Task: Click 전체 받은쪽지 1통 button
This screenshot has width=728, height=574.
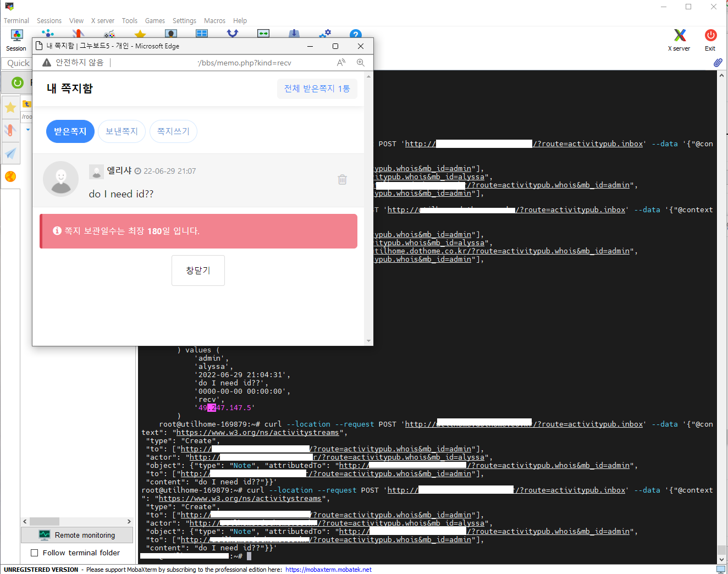Action: pyautogui.click(x=317, y=89)
